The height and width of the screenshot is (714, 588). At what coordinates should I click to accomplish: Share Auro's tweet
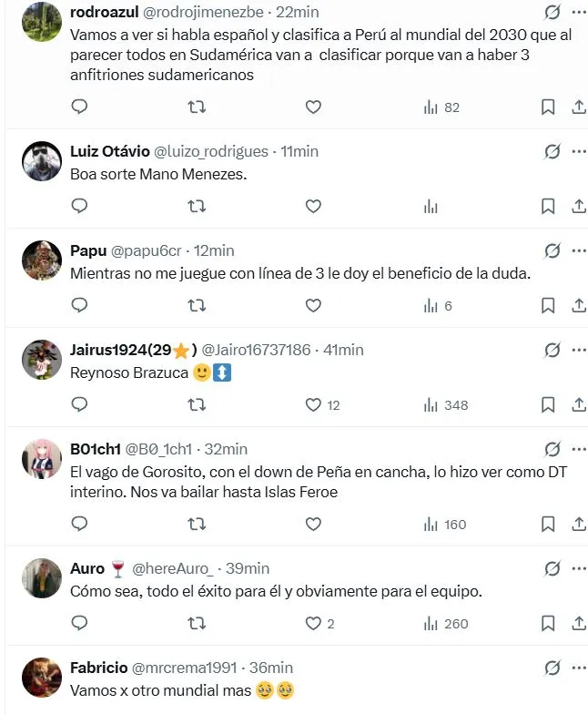pos(579,623)
